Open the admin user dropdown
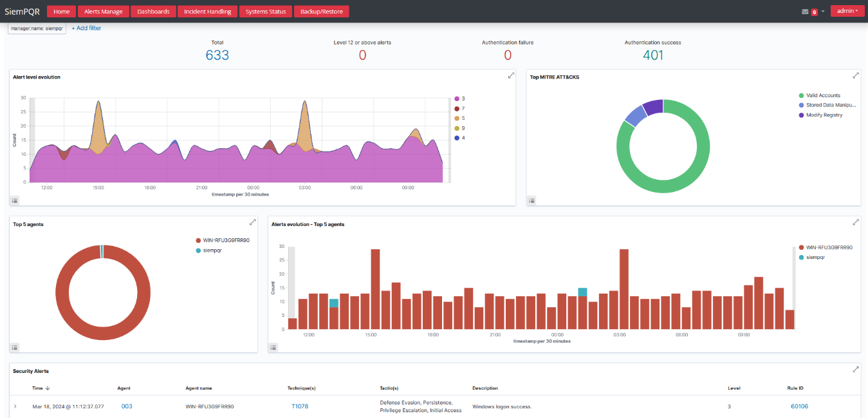 [847, 11]
